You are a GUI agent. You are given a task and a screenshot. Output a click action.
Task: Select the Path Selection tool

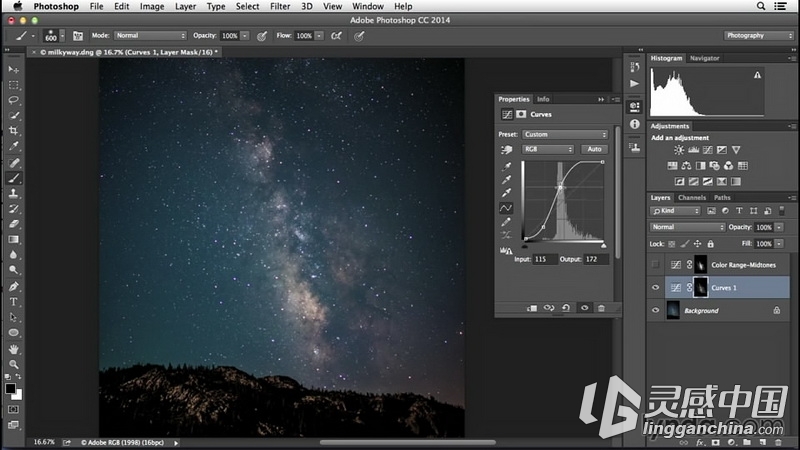[x=14, y=317]
